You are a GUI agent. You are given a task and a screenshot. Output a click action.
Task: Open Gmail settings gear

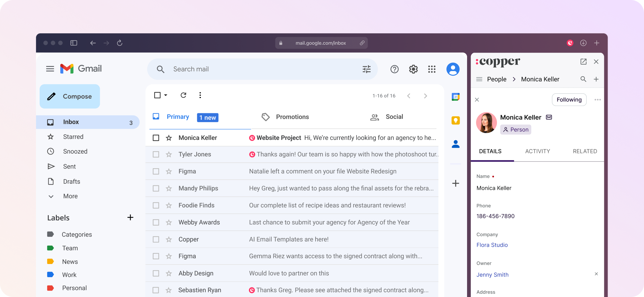click(x=413, y=69)
